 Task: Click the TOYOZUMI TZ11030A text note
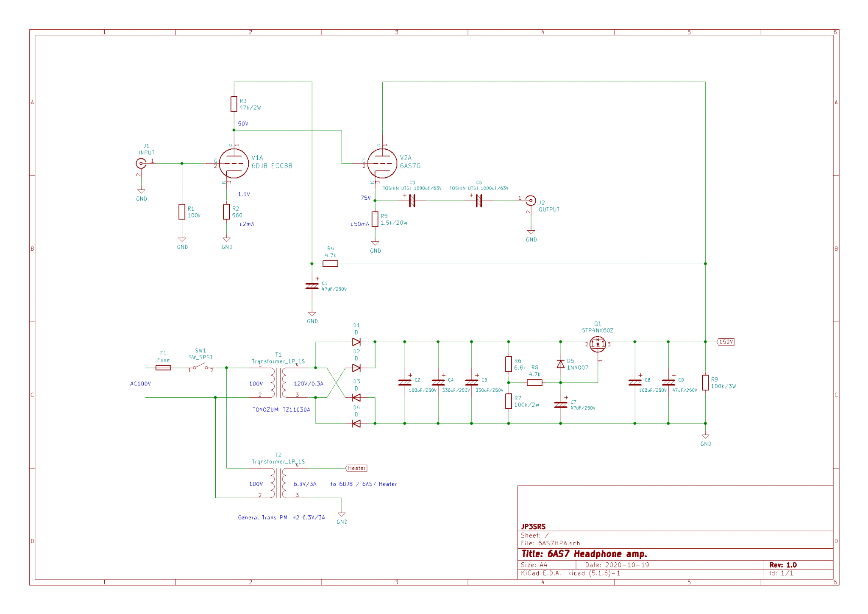(x=281, y=410)
